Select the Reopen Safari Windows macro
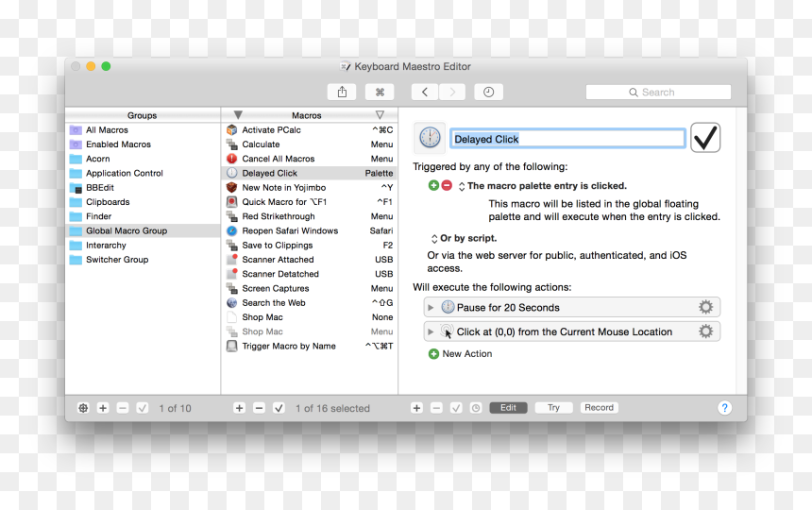Screen dimensions: 812x510 click(310, 231)
